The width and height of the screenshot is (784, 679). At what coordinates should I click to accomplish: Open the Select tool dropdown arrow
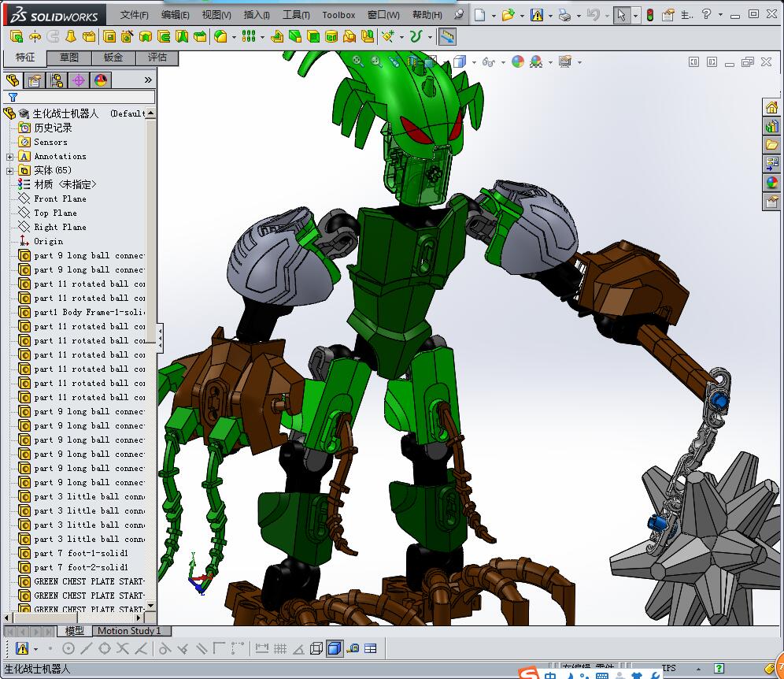(x=635, y=16)
